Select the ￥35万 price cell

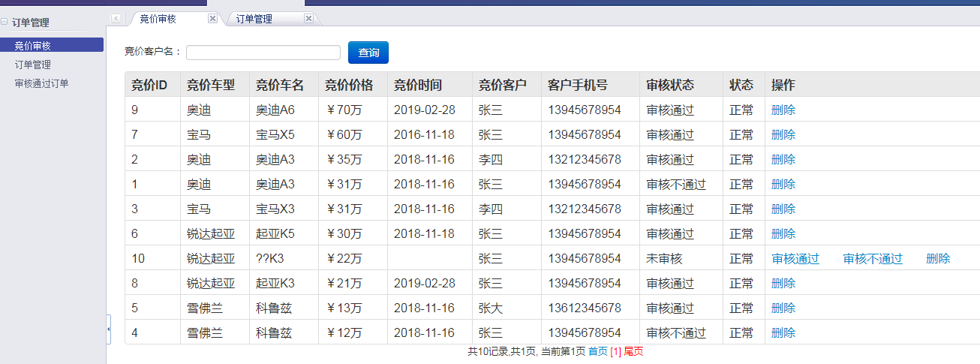[353, 160]
